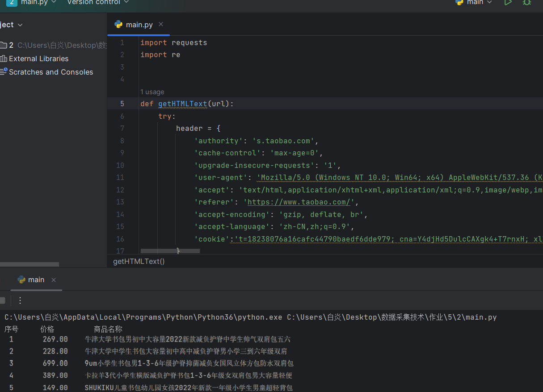Close the main.py editor tab
The image size is (543, 392).
(161, 24)
